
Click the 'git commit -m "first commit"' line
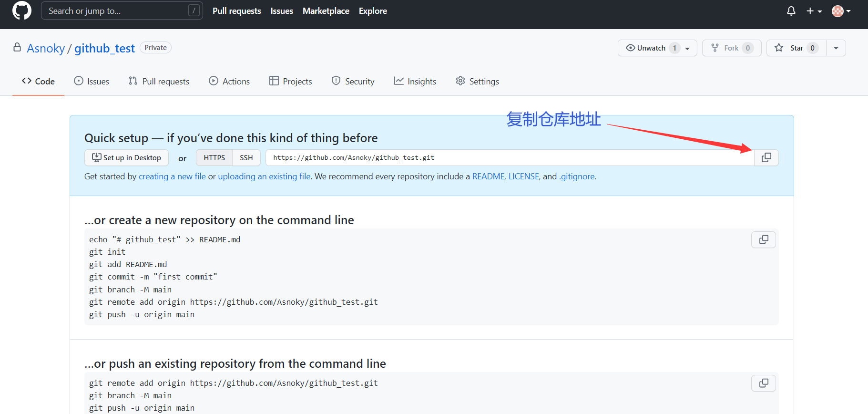(x=153, y=277)
